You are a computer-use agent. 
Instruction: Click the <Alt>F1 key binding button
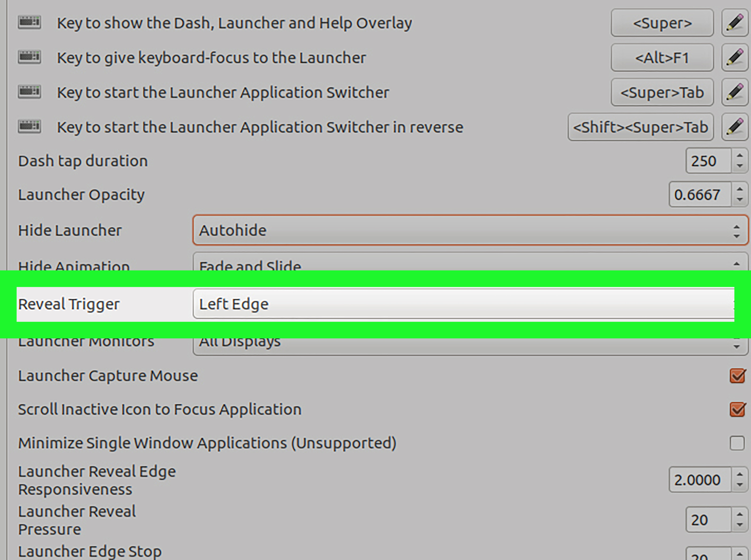coord(662,58)
